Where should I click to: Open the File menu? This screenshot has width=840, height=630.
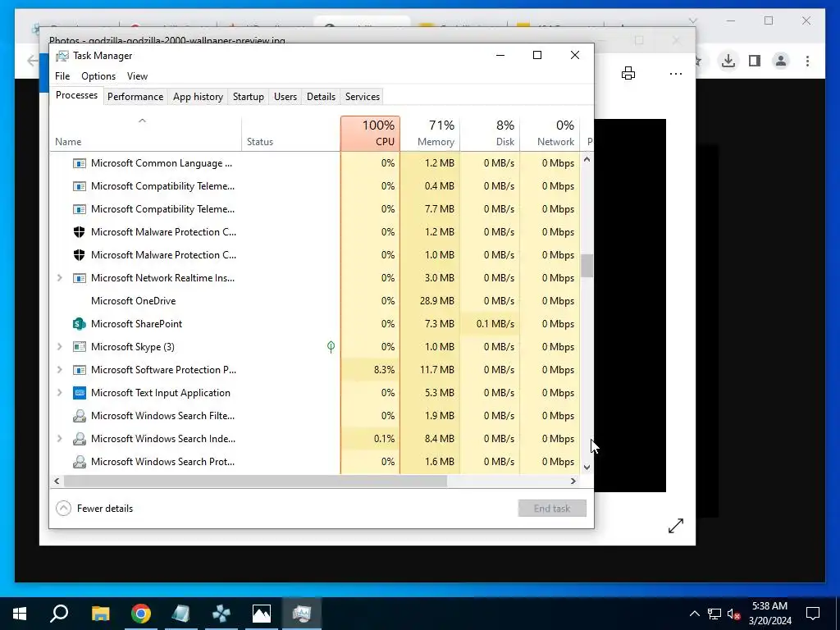pyautogui.click(x=62, y=76)
